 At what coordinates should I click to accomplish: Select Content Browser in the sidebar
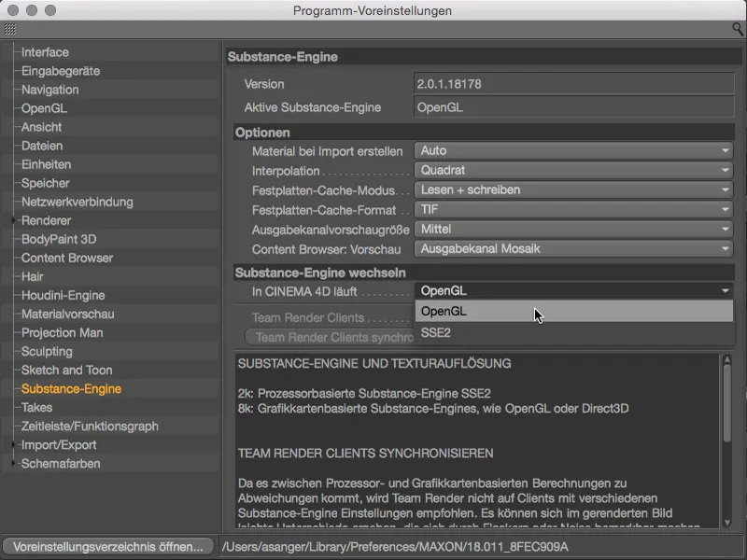tap(67, 258)
